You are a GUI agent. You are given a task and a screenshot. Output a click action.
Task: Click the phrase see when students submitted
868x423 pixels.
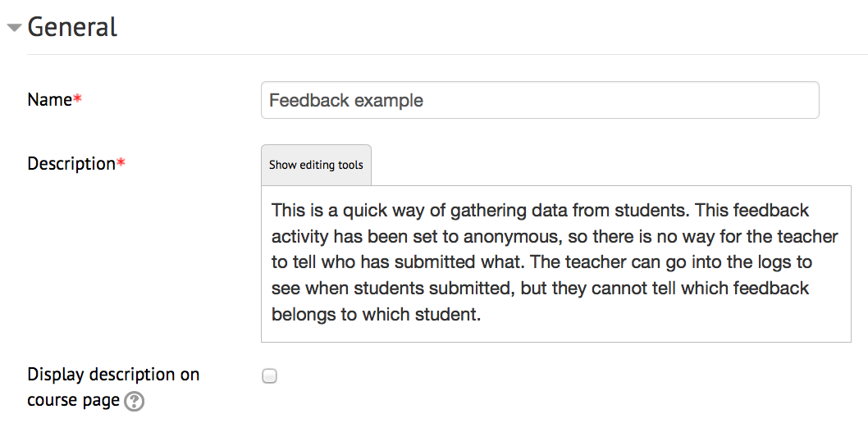pyautogui.click(x=392, y=288)
